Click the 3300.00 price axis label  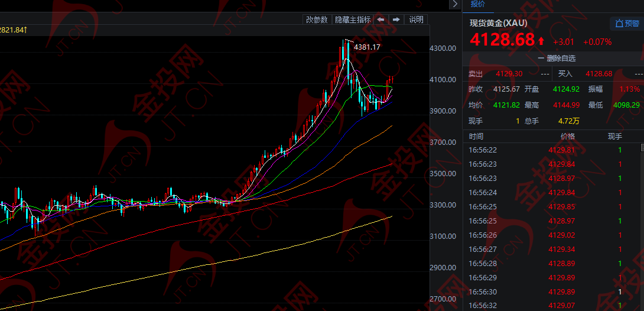coord(443,205)
